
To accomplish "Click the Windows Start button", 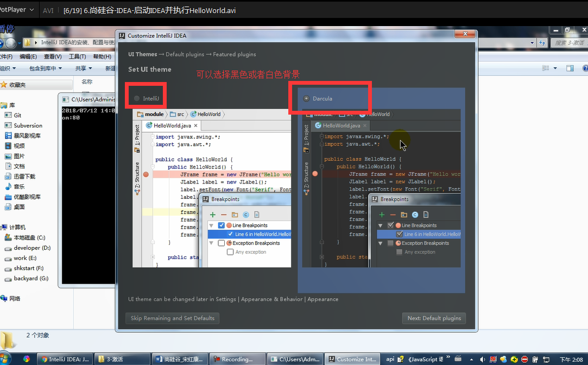I will pyautogui.click(x=4, y=358).
